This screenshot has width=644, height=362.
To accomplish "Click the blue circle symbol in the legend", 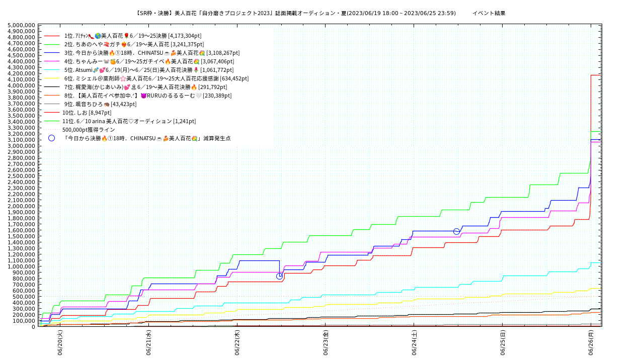I will (51, 138).
